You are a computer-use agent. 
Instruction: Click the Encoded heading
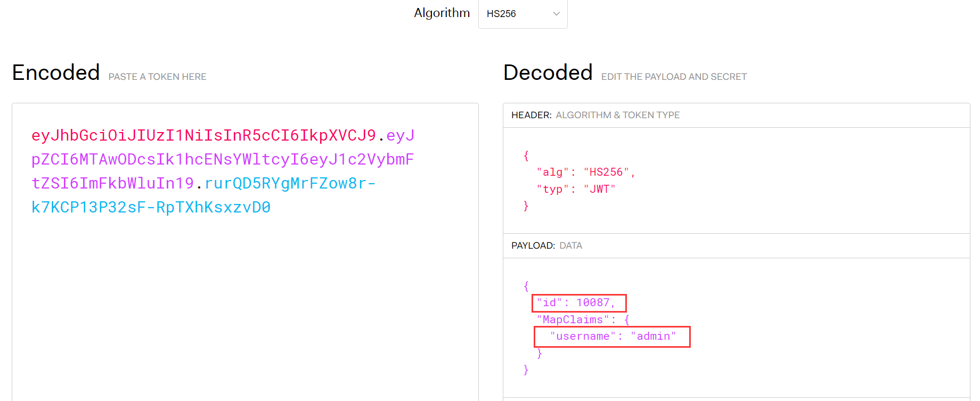coord(56,72)
